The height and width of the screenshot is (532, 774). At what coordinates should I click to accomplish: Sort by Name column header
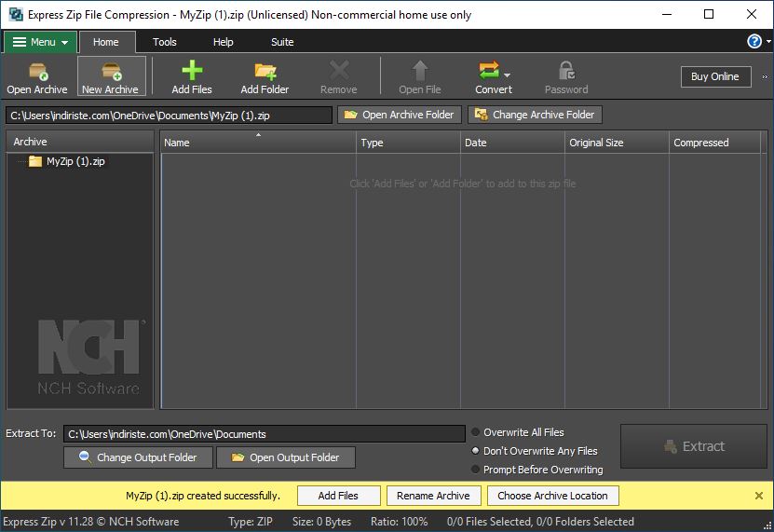pyautogui.click(x=258, y=143)
